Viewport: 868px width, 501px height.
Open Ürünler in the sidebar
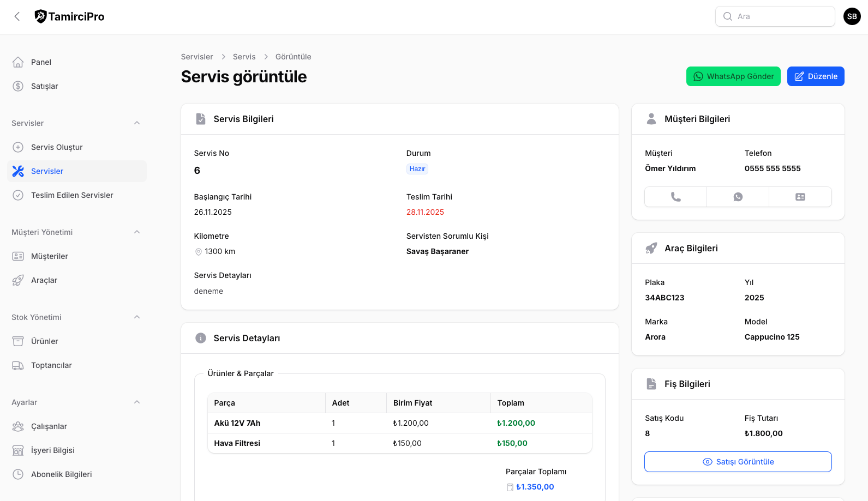coord(44,341)
